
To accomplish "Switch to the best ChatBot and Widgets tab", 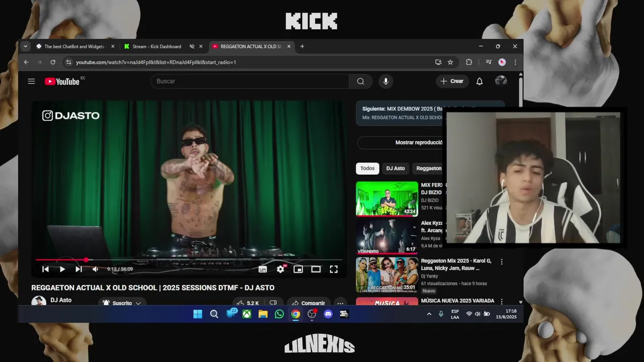I will pyautogui.click(x=74, y=46).
